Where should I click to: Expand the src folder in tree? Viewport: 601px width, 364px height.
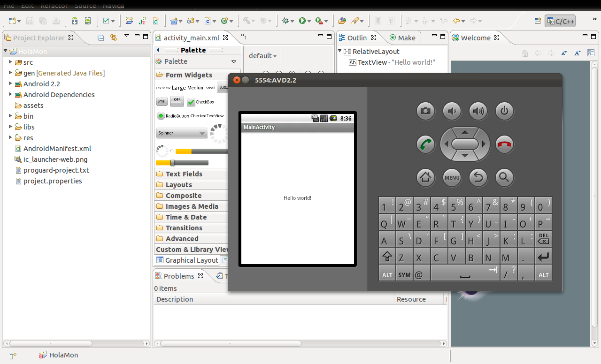(10, 62)
